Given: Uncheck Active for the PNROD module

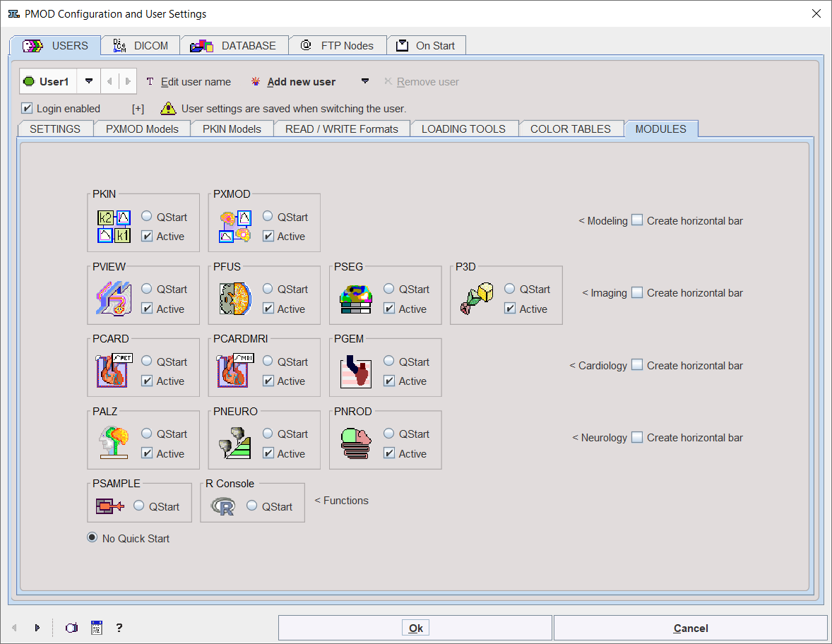Looking at the screenshot, I should [389, 453].
